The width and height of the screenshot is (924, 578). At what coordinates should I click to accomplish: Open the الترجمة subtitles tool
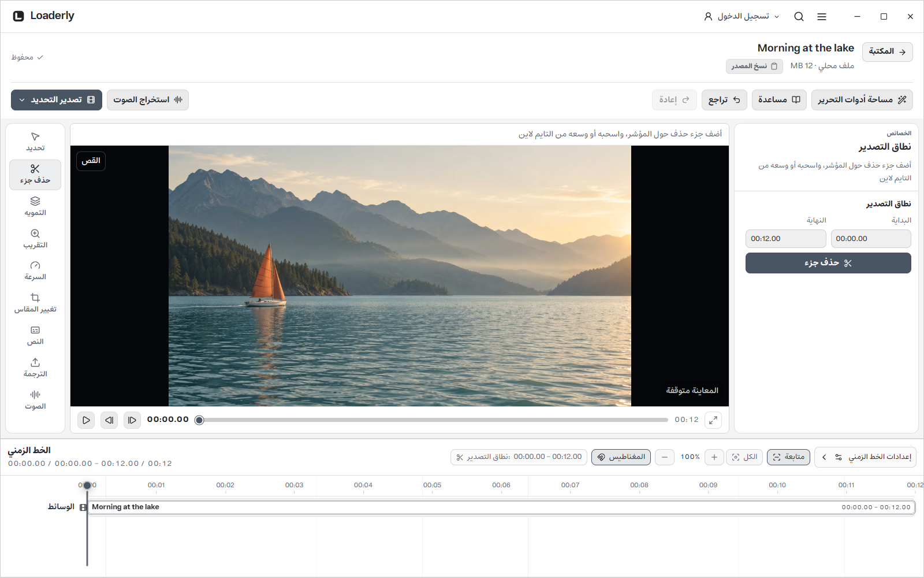[35, 368]
